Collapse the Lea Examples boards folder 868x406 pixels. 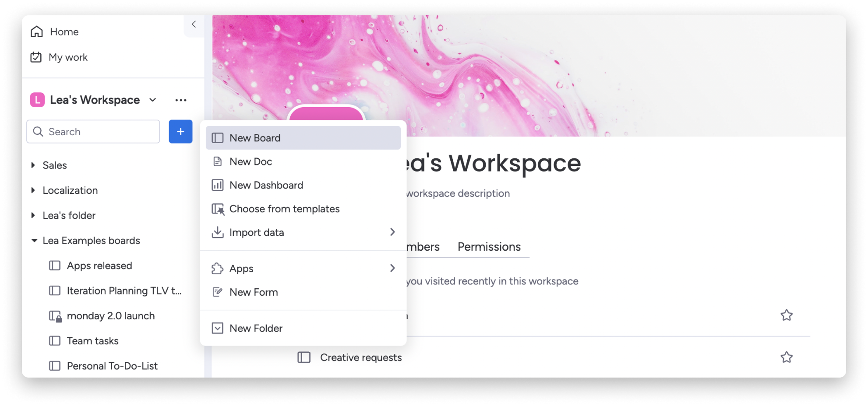[x=34, y=241]
